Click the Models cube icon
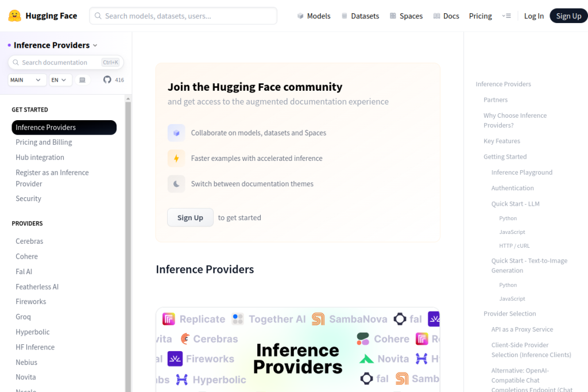Screen dimensions: 588x392 300,16
